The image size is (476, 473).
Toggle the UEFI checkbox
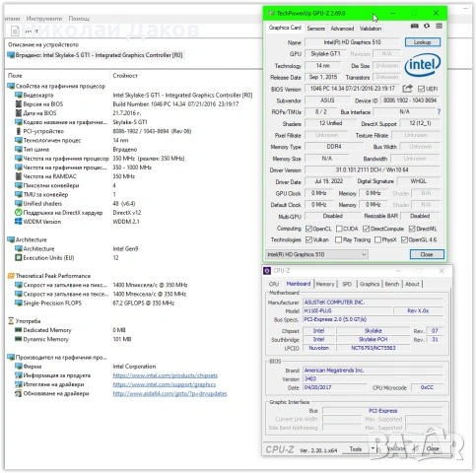tap(421, 89)
